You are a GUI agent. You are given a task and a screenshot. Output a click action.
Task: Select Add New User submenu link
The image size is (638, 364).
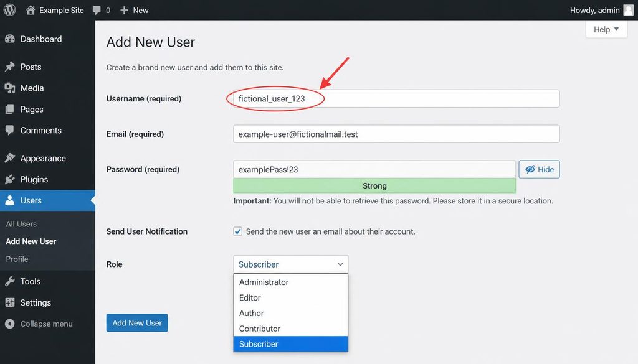(31, 241)
